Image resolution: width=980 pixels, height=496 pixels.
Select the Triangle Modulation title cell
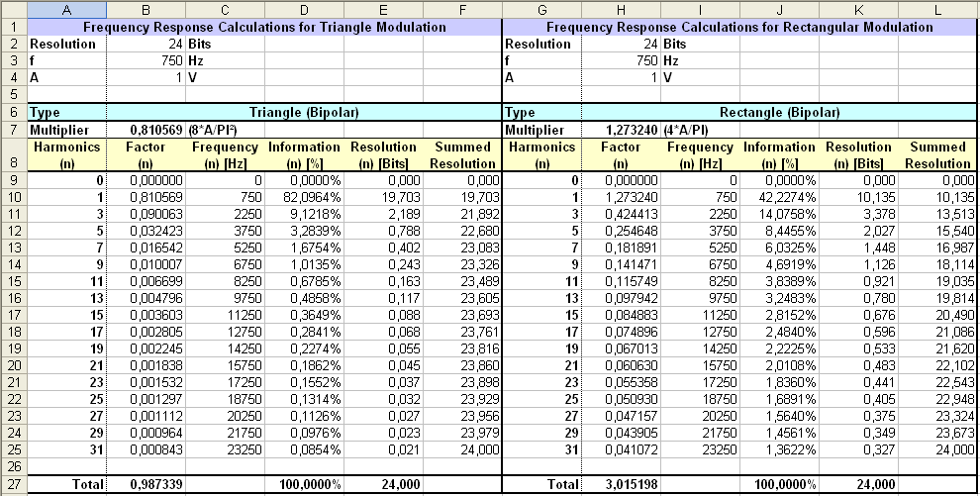(264, 27)
